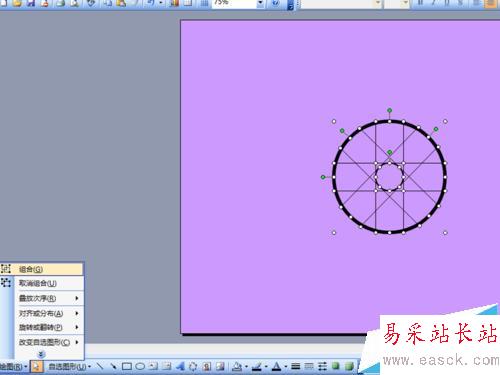
Task: Insert a horizontal Text Box
Action: click(153, 366)
